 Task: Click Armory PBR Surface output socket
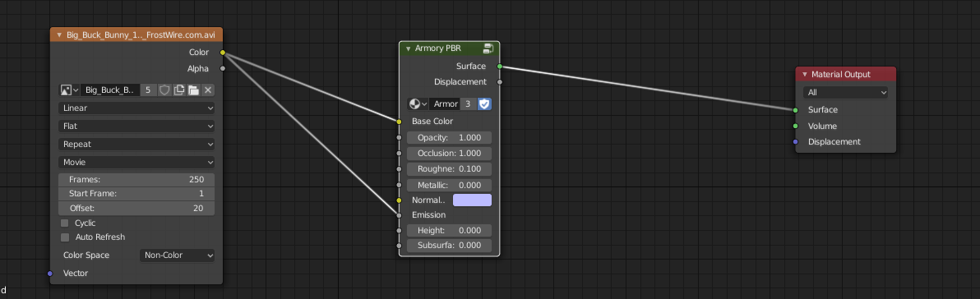pos(499,66)
